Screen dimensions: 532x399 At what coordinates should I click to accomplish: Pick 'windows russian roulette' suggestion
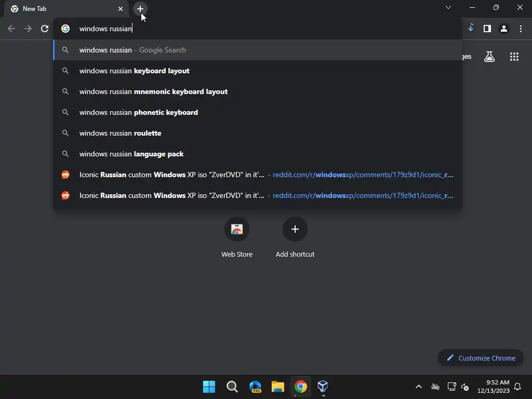258,133
